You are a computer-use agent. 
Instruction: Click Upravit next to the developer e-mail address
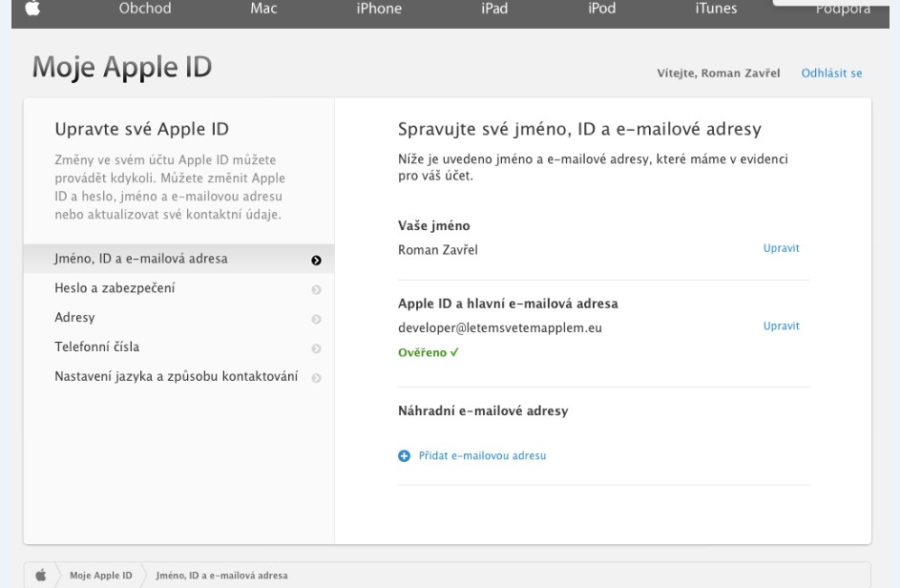782,325
